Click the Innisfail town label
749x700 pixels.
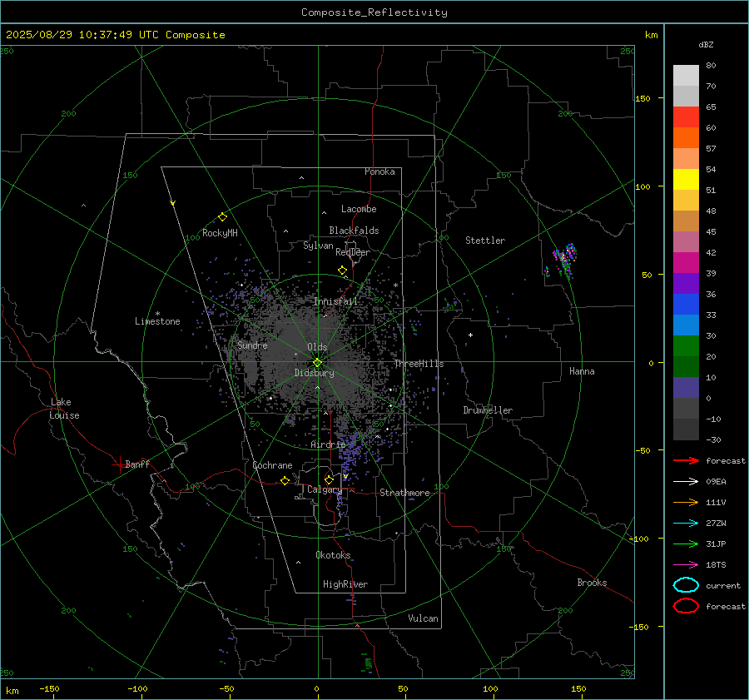[x=335, y=301]
